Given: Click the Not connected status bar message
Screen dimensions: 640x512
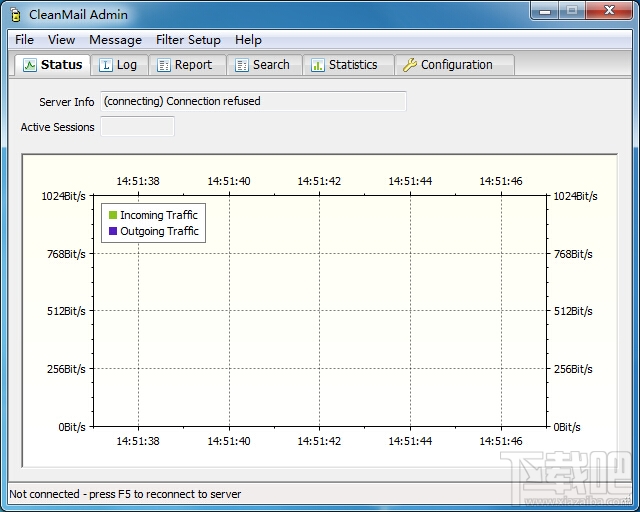Looking at the screenshot, I should pyautogui.click(x=125, y=494).
